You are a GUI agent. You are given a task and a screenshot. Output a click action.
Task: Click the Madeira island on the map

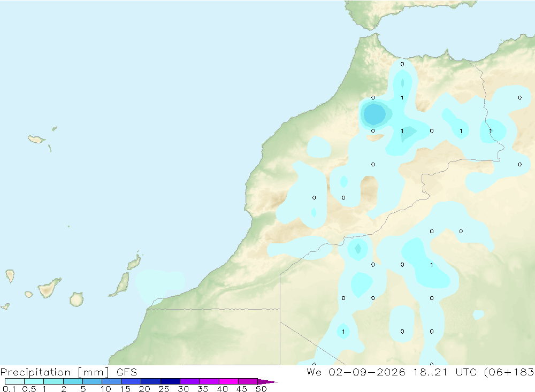pyautogui.click(x=36, y=139)
